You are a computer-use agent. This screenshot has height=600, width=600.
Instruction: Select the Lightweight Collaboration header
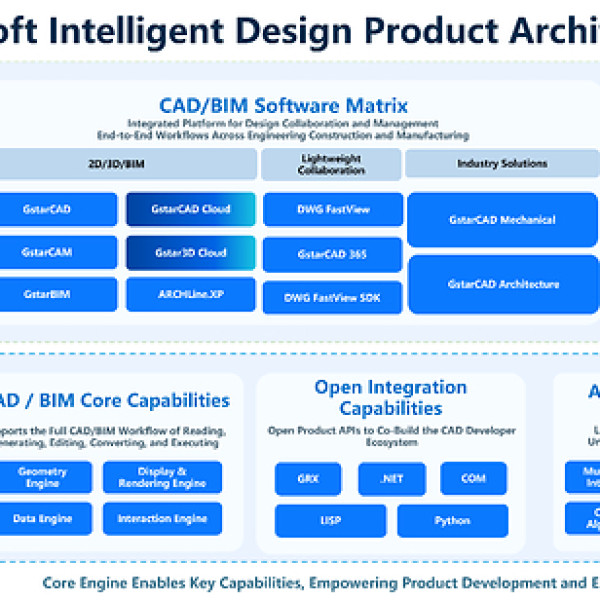click(331, 164)
